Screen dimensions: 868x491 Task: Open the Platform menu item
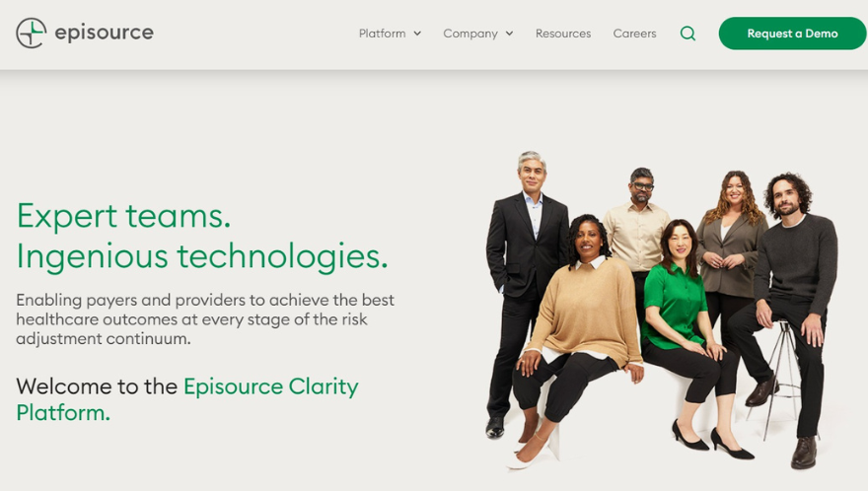382,34
